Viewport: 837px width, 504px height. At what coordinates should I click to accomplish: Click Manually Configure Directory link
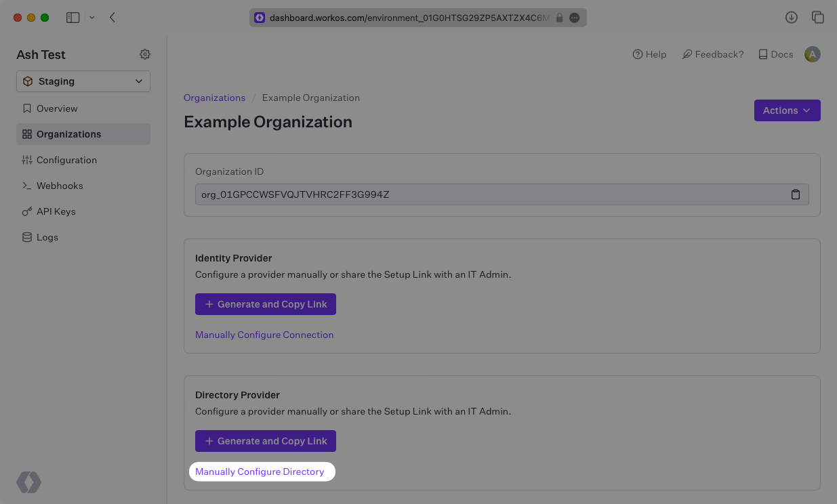click(260, 471)
